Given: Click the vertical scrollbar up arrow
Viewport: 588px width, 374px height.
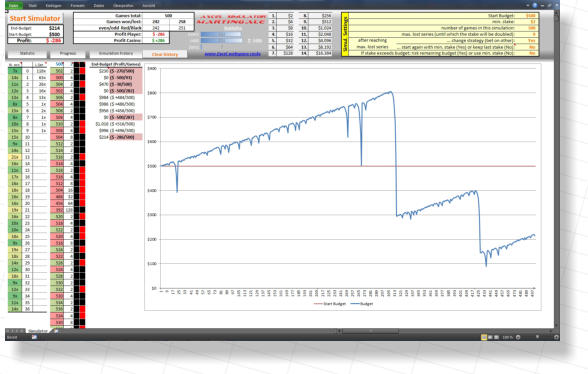Looking at the screenshot, I should coord(557,12).
